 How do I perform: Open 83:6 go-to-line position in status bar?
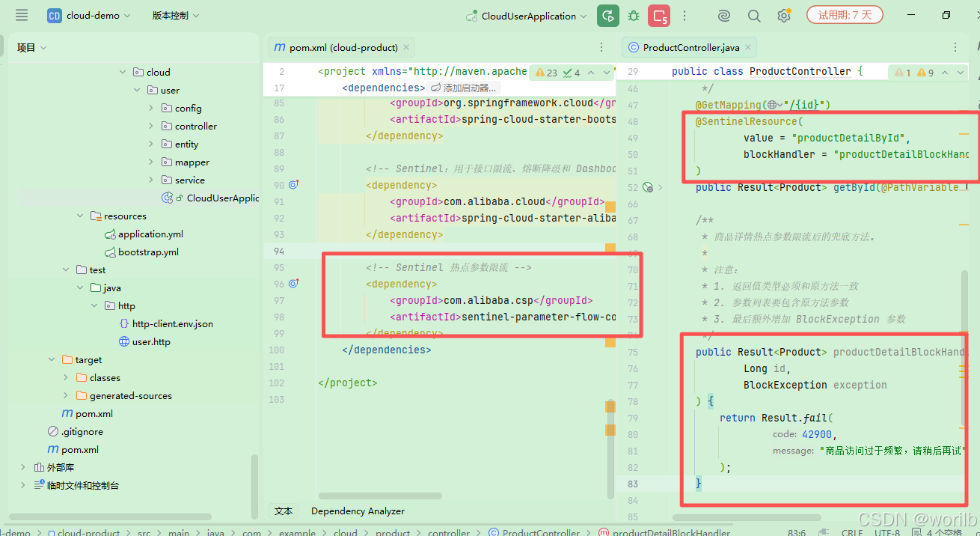[797, 533]
